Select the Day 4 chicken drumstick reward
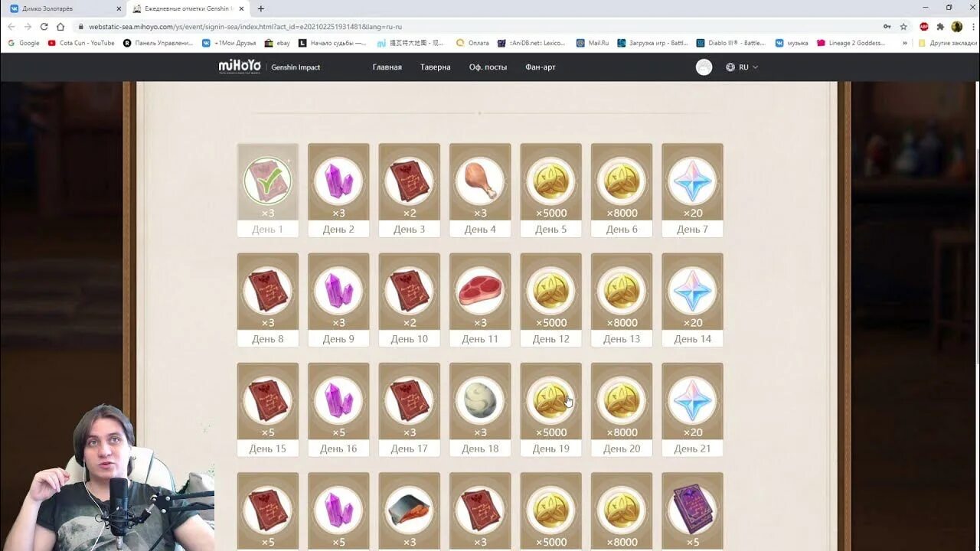This screenshot has width=980, height=551. click(x=480, y=190)
